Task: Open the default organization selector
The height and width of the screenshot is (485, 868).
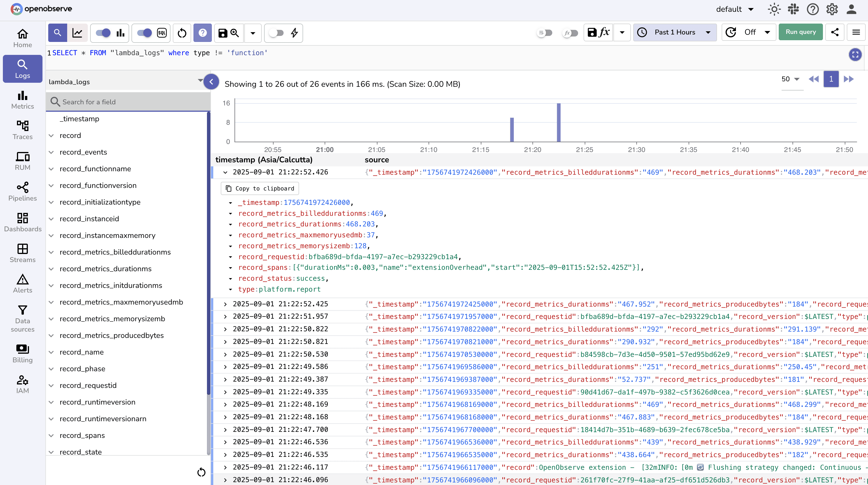Action: [x=735, y=9]
